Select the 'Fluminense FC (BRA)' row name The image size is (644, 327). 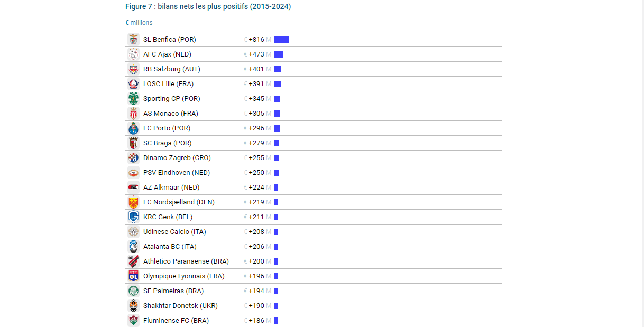[176, 321]
